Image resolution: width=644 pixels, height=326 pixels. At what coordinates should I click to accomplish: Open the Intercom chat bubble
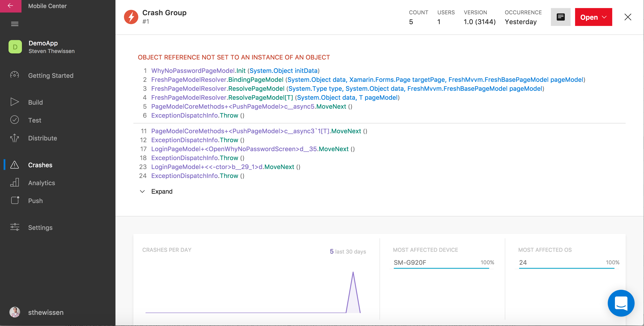[621, 303]
